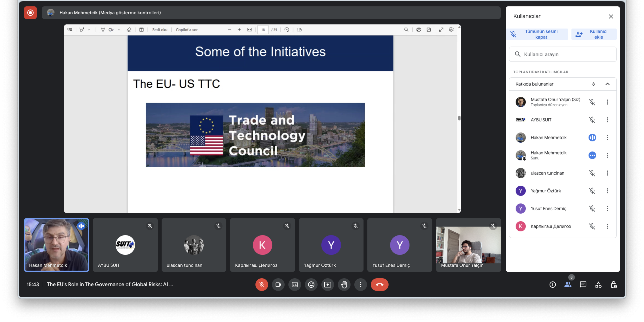Image resolution: width=644 pixels, height=322 pixels.
Task: Unmute your microphone in bottom bar
Action: 261,284
